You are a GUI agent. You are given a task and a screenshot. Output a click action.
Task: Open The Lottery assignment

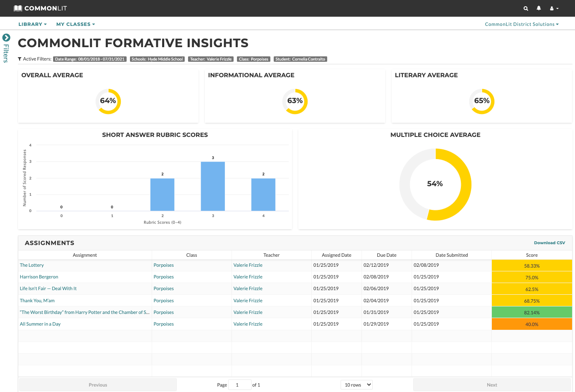[x=32, y=266]
